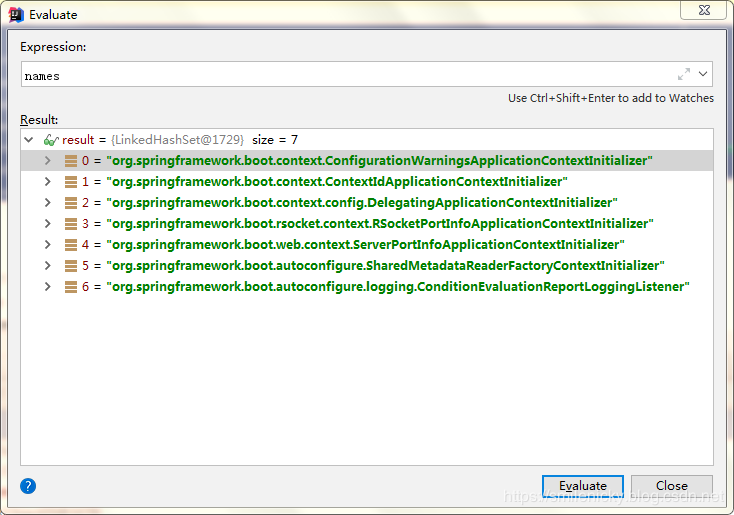Click the array icon of element 1
This screenshot has height=515, width=734.
71,182
